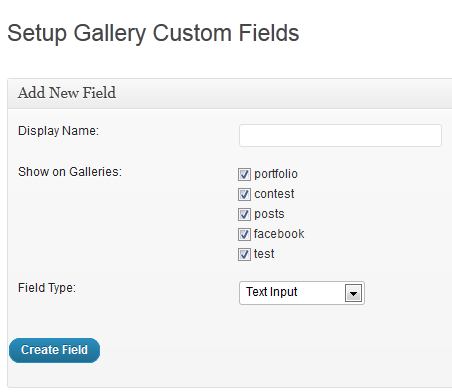452x392 pixels.
Task: Click the facebook label text
Action: (x=279, y=234)
